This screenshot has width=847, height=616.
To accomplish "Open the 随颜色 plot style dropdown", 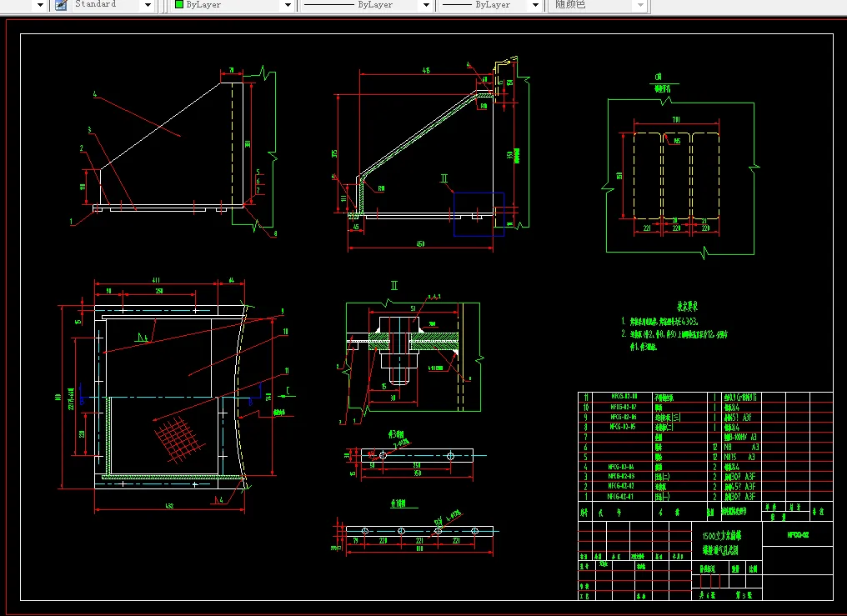I will [640, 5].
